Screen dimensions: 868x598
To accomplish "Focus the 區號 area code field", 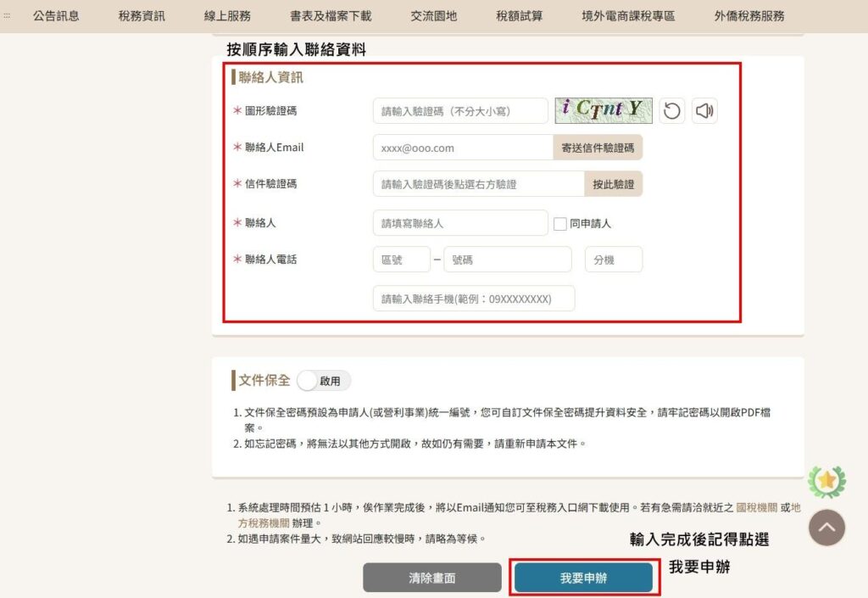I will pos(402,260).
